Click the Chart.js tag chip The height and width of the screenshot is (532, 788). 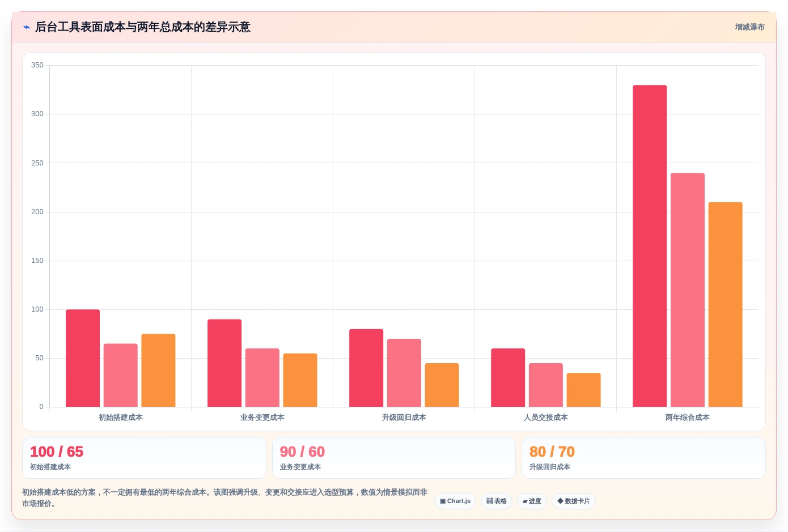click(x=455, y=501)
